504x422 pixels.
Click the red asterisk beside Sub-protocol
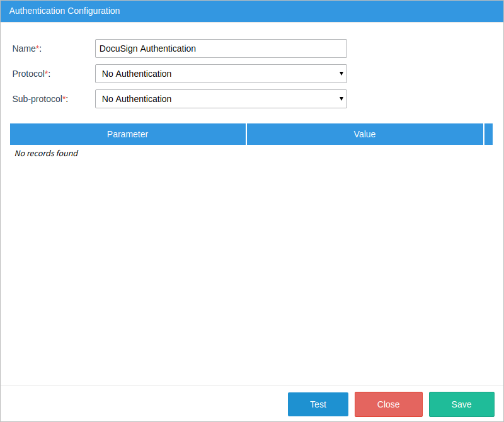64,98
